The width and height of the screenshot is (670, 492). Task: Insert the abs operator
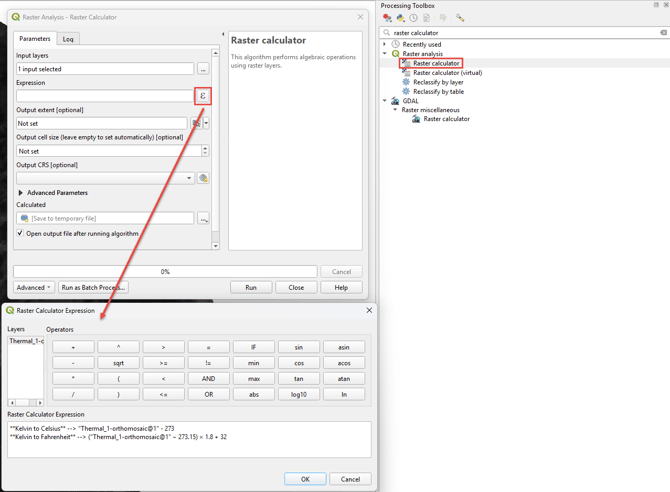[254, 395]
